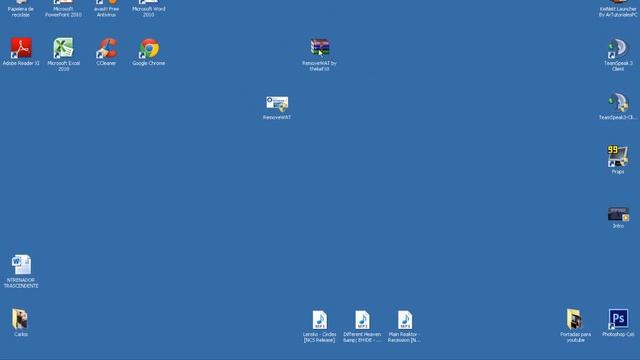The width and height of the screenshot is (640, 360).
Task: Select the Main Reaktor Recession MP3 file
Action: coord(404,320)
